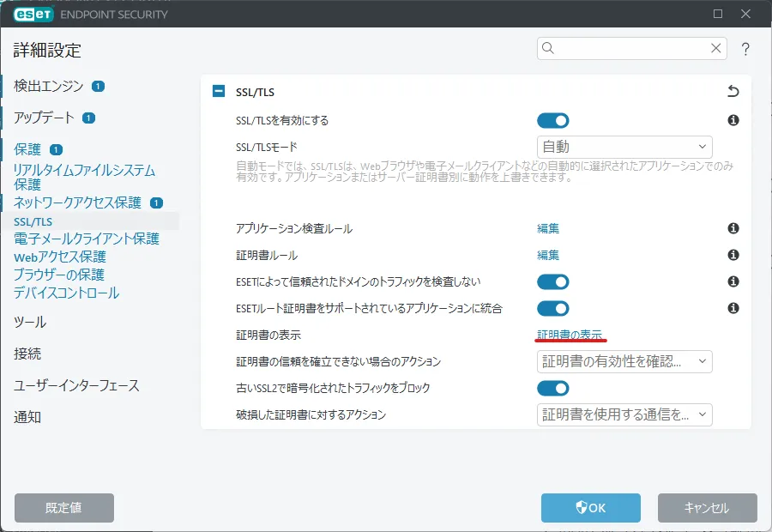This screenshot has width=772, height=532.
Task: Click the info icon beside SSL/TLSを有効にする
Action: [x=733, y=121]
